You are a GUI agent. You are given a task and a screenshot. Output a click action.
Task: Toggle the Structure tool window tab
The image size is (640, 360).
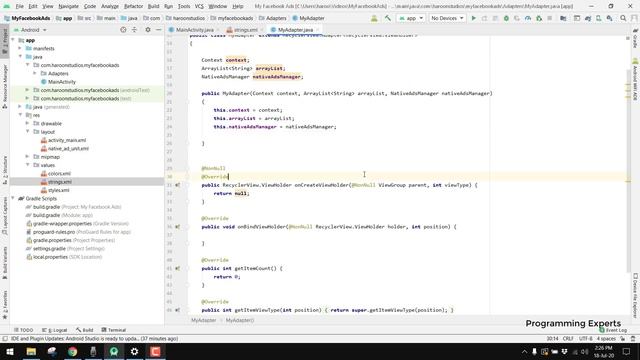tap(4, 169)
